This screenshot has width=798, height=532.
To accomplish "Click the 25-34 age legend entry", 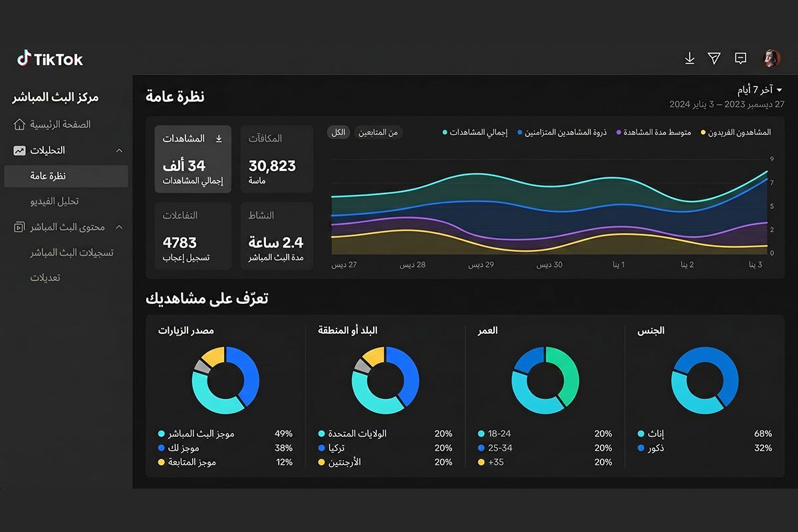I will pyautogui.click(x=495, y=448).
